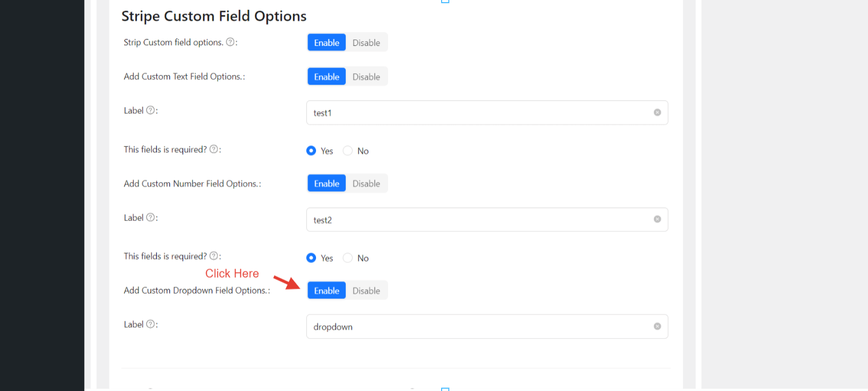The image size is (868, 391).
Task: Disable Add Custom Text Field Options
Action: [x=366, y=77]
